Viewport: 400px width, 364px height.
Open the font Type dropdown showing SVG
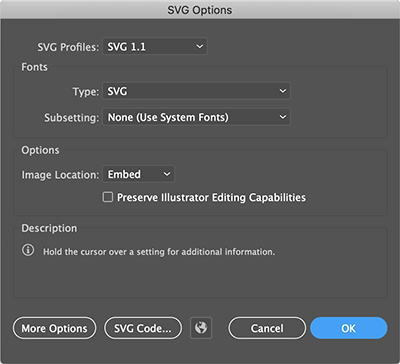(196, 91)
